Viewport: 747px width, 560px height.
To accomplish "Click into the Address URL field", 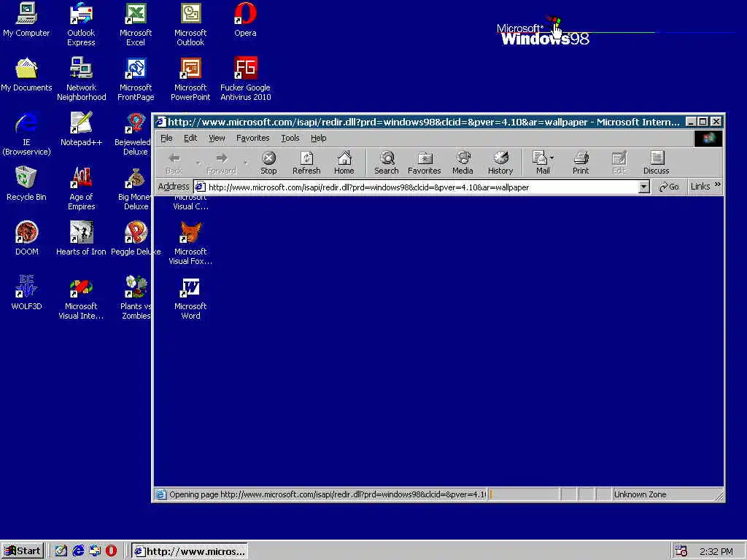I will coord(416,187).
